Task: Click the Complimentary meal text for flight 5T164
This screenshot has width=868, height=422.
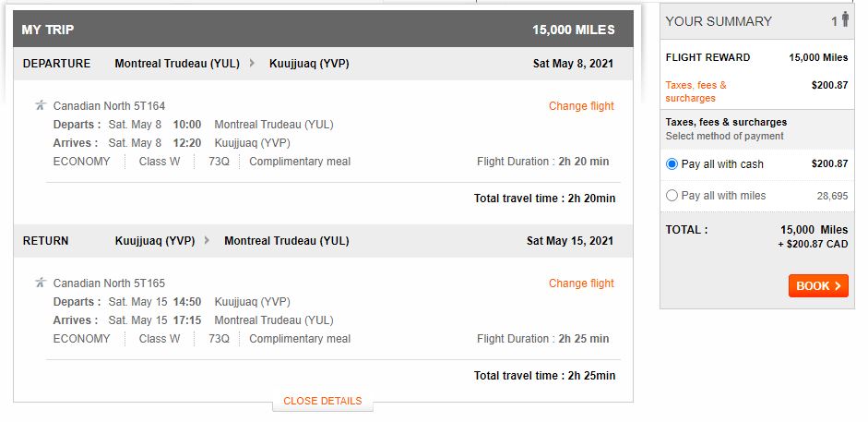Action: [x=300, y=162]
